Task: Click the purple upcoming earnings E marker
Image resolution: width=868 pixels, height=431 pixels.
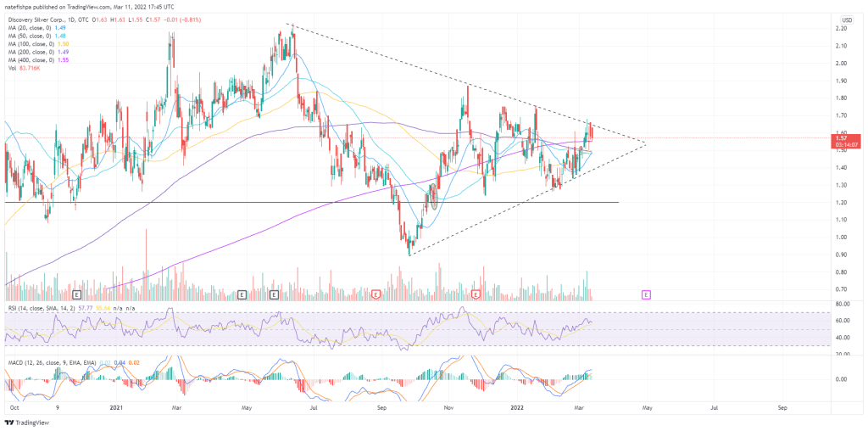Action: pos(646,294)
